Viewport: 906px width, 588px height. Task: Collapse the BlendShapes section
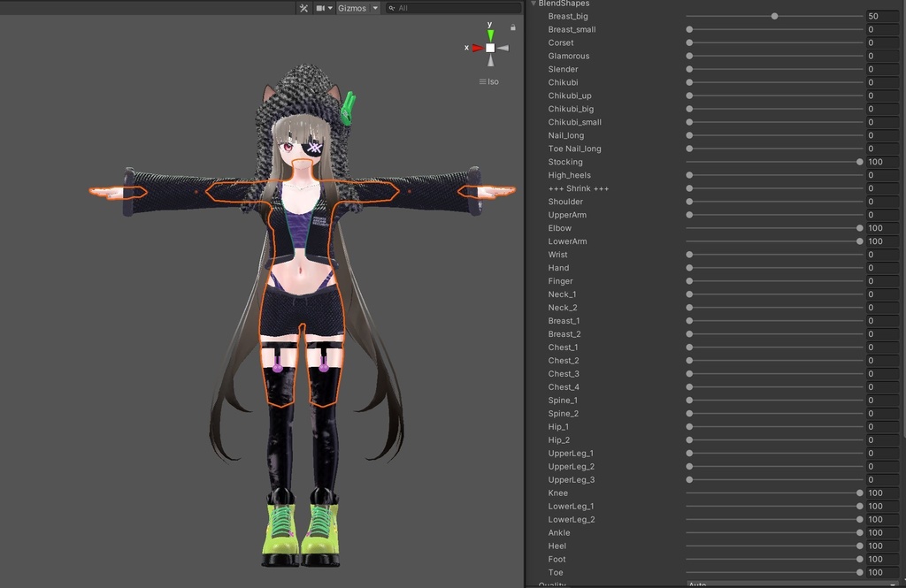[534, 4]
